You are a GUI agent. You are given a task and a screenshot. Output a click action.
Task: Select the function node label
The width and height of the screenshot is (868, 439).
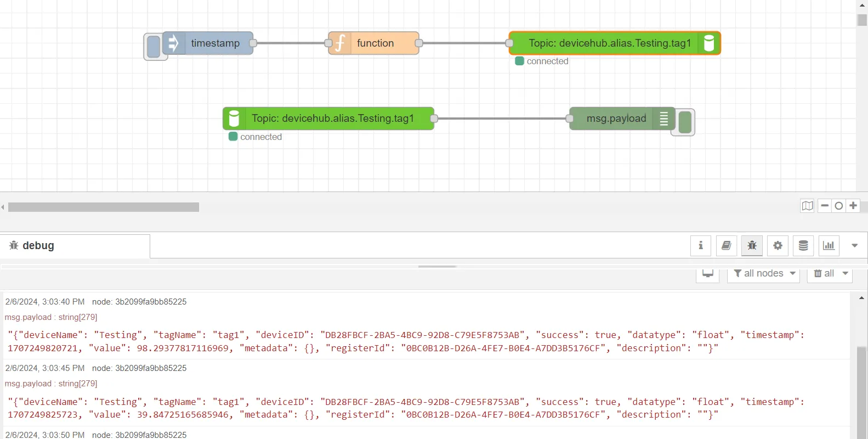click(x=375, y=43)
